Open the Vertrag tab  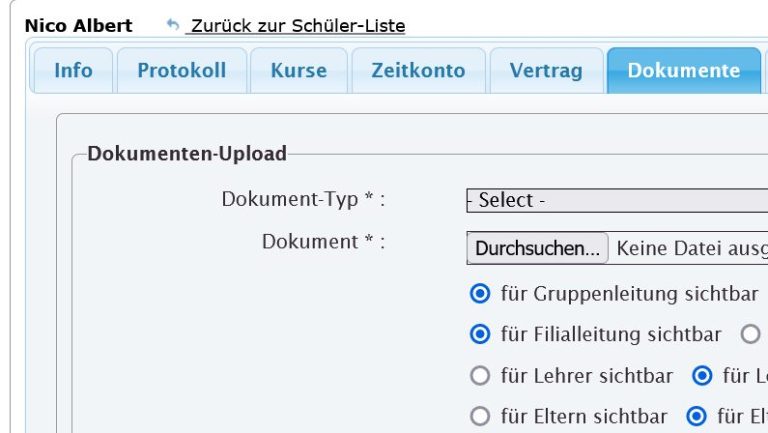tap(546, 71)
